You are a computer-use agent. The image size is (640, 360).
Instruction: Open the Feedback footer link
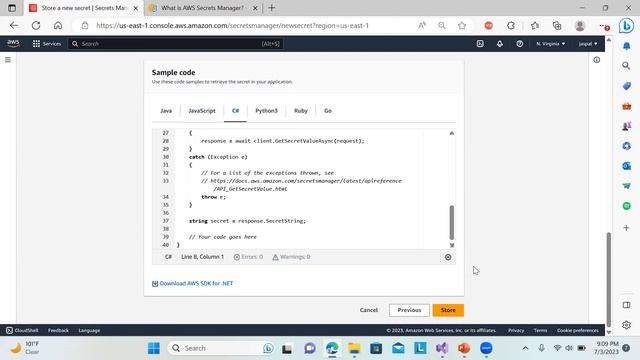coord(58,330)
